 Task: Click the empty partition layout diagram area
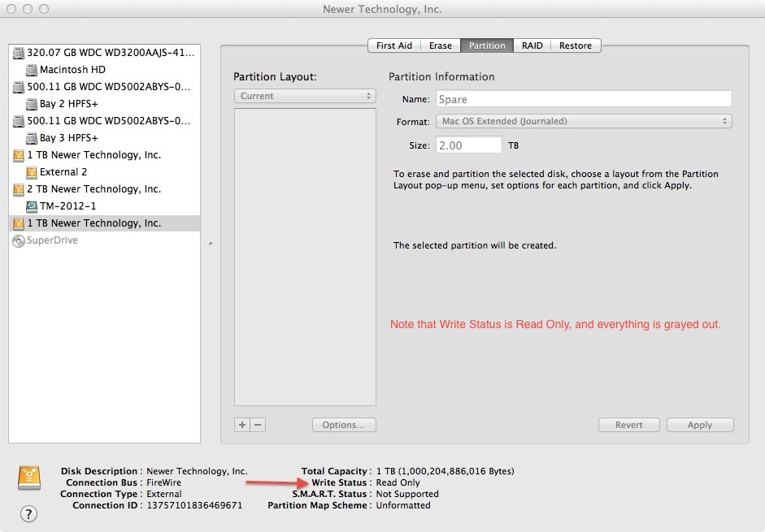305,257
